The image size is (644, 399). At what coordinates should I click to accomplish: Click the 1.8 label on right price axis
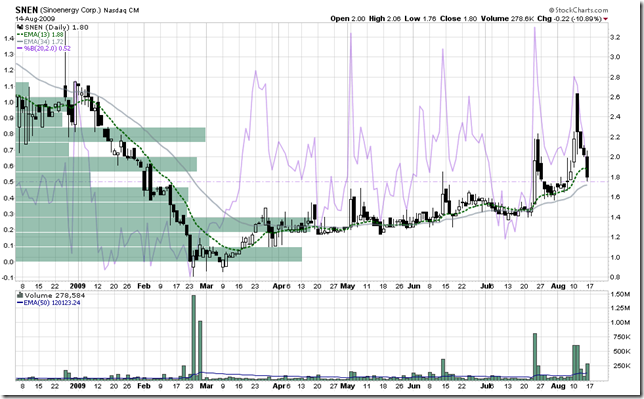[615, 177]
